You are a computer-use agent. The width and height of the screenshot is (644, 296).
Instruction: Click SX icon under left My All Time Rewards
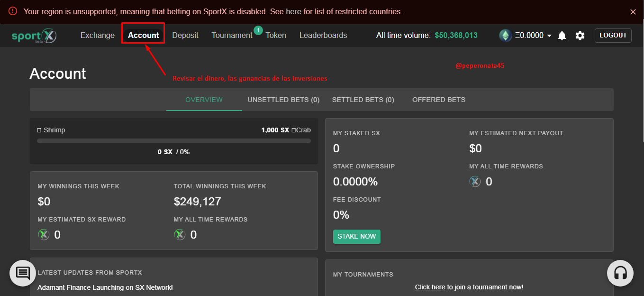[180, 234]
